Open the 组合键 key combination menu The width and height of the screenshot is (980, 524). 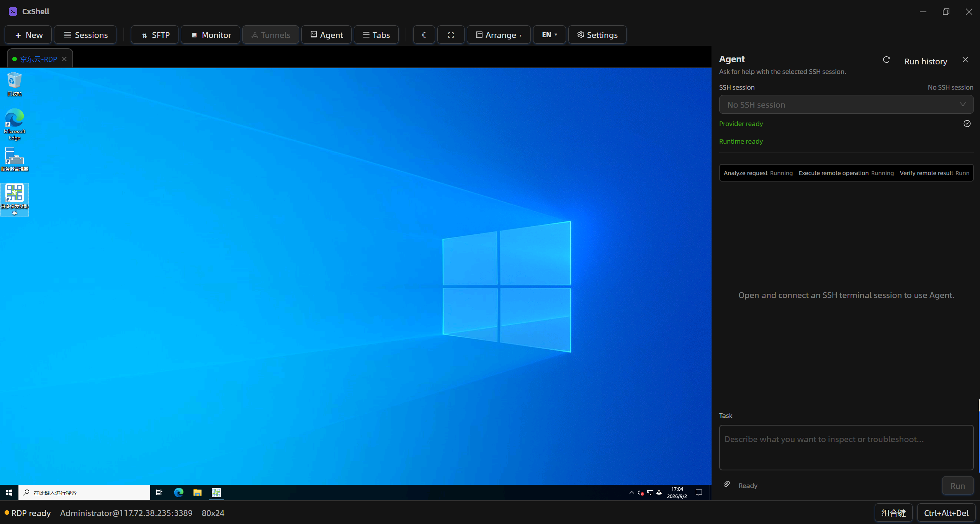tap(893, 513)
